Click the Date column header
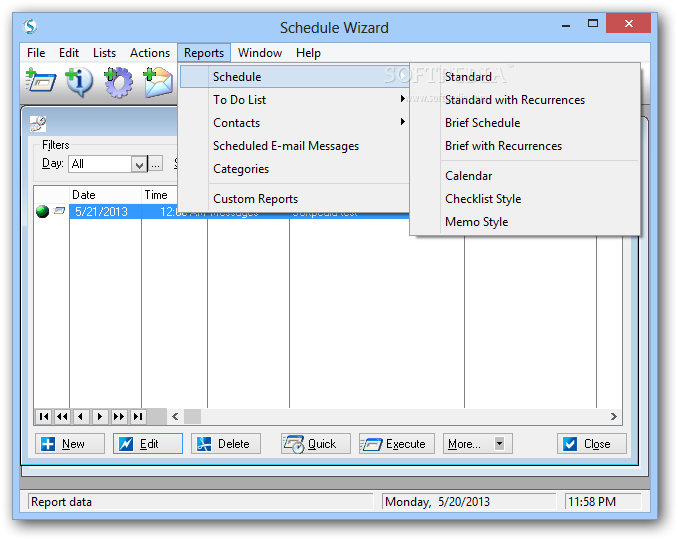The height and width of the screenshot is (540, 678). (x=105, y=195)
